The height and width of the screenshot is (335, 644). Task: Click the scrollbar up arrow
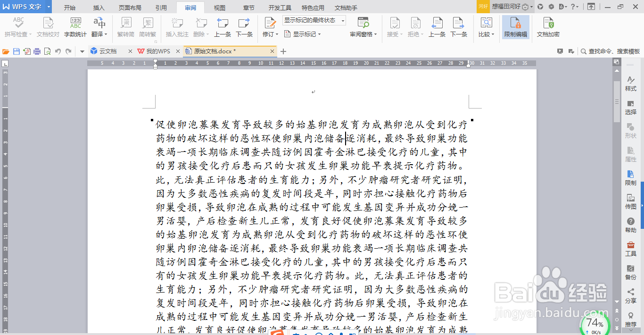click(617, 70)
